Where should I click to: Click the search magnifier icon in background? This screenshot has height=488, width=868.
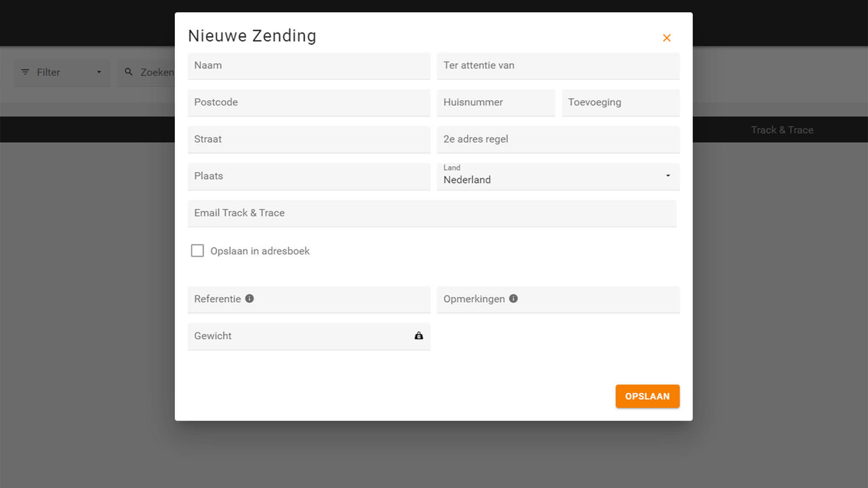[x=129, y=72]
